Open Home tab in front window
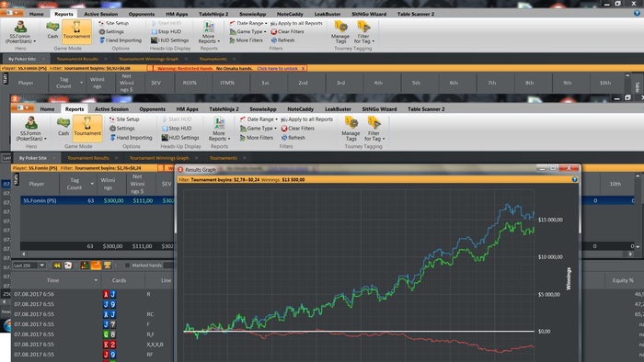 47,109
